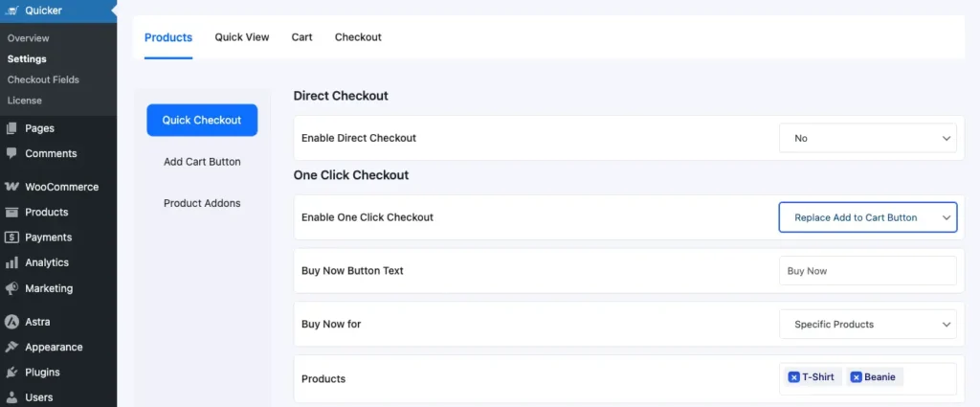The height and width of the screenshot is (407, 980).
Task: Click the Marketing megaphone icon
Action: [11, 288]
